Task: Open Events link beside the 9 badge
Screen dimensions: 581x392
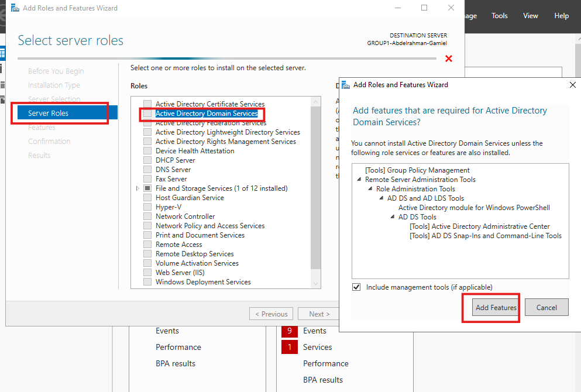Action: pyautogui.click(x=315, y=331)
